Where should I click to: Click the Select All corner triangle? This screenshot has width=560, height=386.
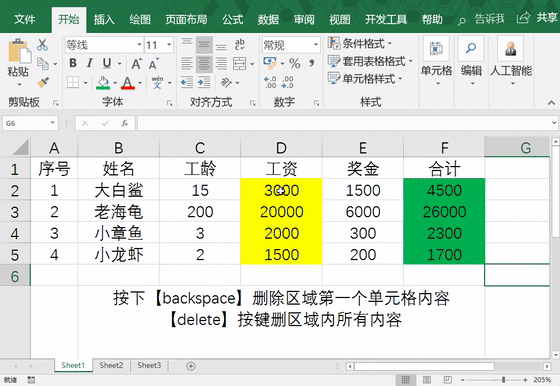tap(21, 147)
